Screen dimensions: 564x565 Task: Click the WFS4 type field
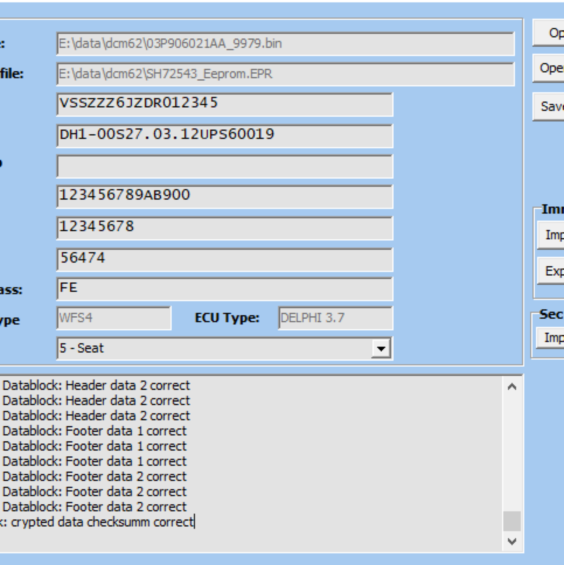(114, 318)
